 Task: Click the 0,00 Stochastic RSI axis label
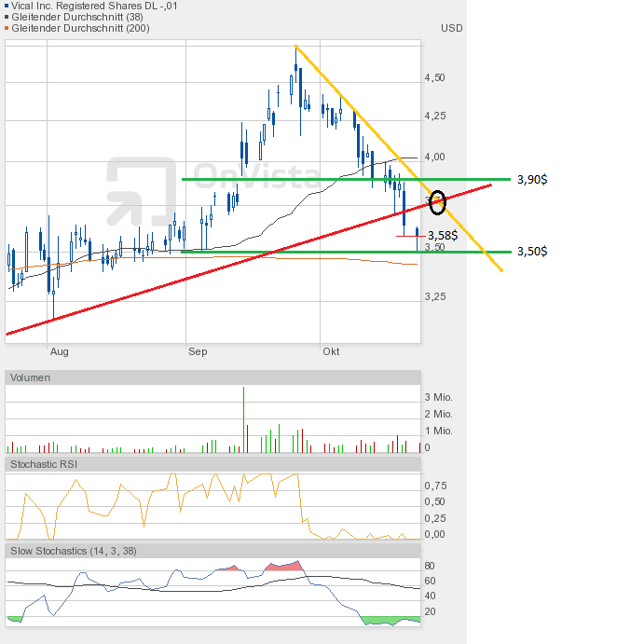[x=434, y=534]
